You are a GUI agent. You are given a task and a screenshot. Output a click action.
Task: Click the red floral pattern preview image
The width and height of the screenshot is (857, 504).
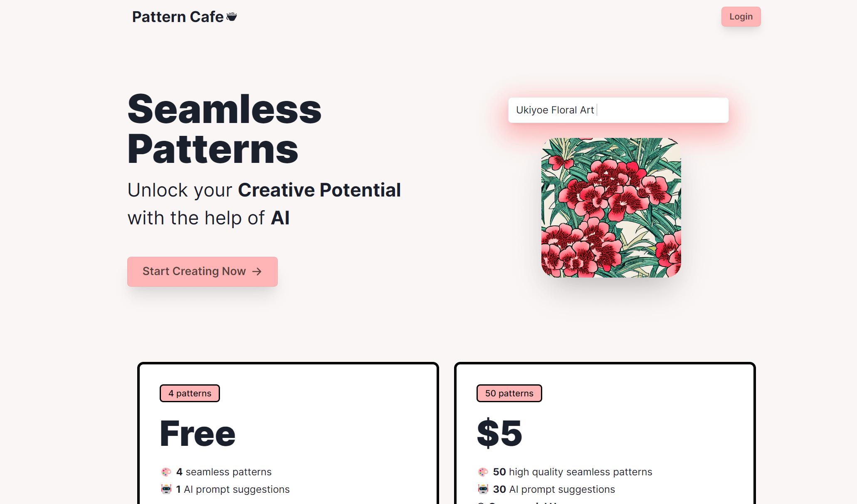tap(611, 207)
